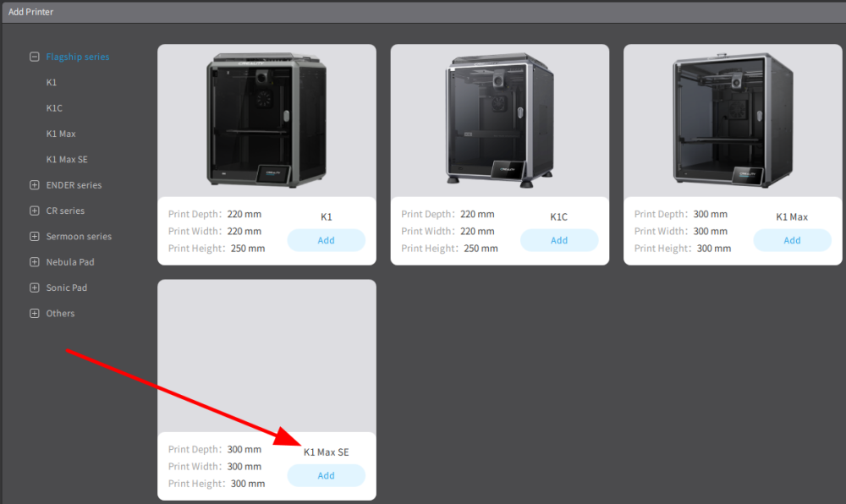This screenshot has width=846, height=504.
Task: Open the Others label in sidebar
Action: [60, 313]
